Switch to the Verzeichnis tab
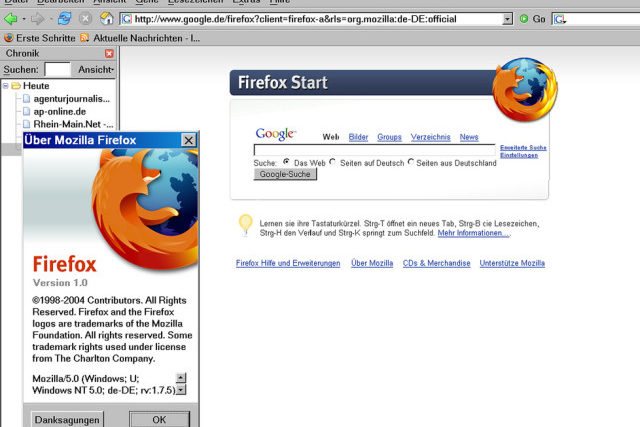This screenshot has height=427, width=640. click(x=431, y=137)
